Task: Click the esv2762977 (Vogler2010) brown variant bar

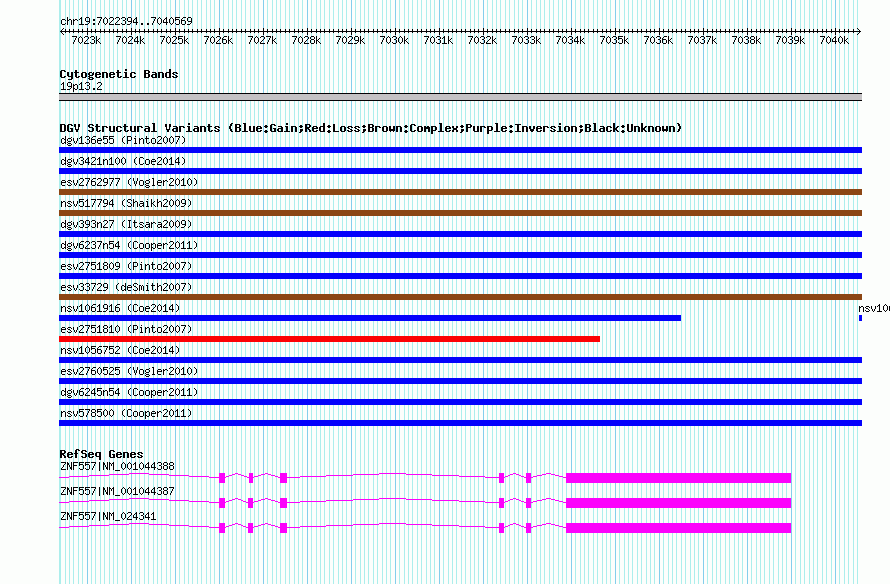Action: tap(460, 192)
